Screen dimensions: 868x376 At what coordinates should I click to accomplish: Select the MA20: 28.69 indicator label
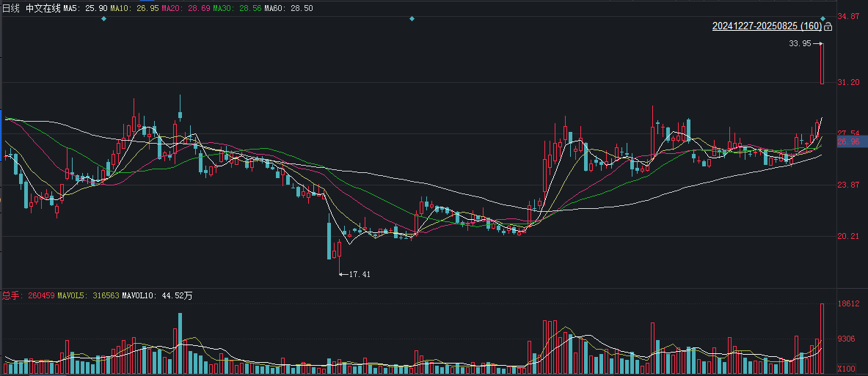(x=186, y=9)
